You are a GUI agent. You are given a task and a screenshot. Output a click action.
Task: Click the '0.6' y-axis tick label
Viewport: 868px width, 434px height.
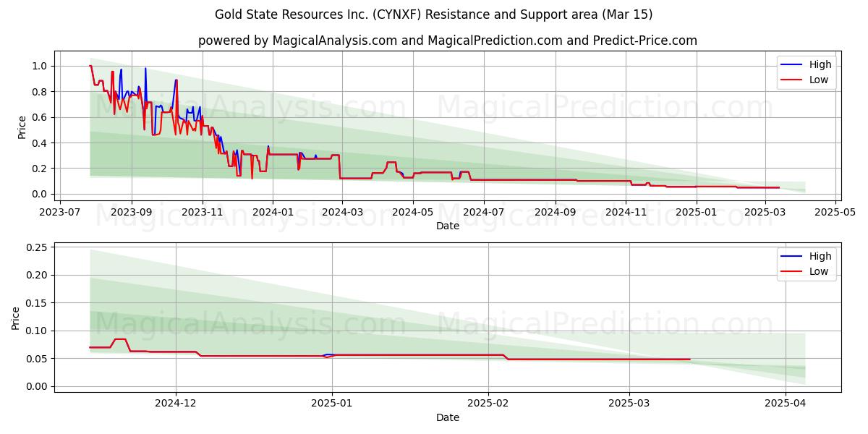(x=41, y=117)
